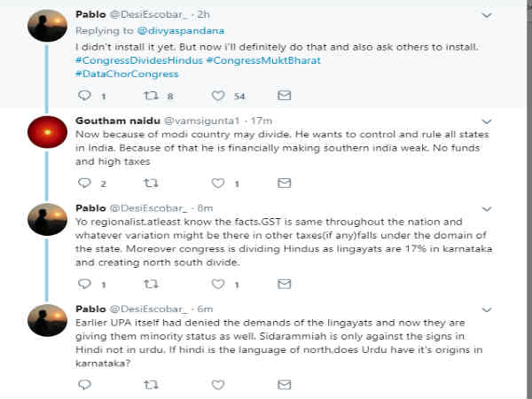Retweet Pablo's tweet with 8 retweets
Viewport: 532px width, 399px height.
point(151,95)
